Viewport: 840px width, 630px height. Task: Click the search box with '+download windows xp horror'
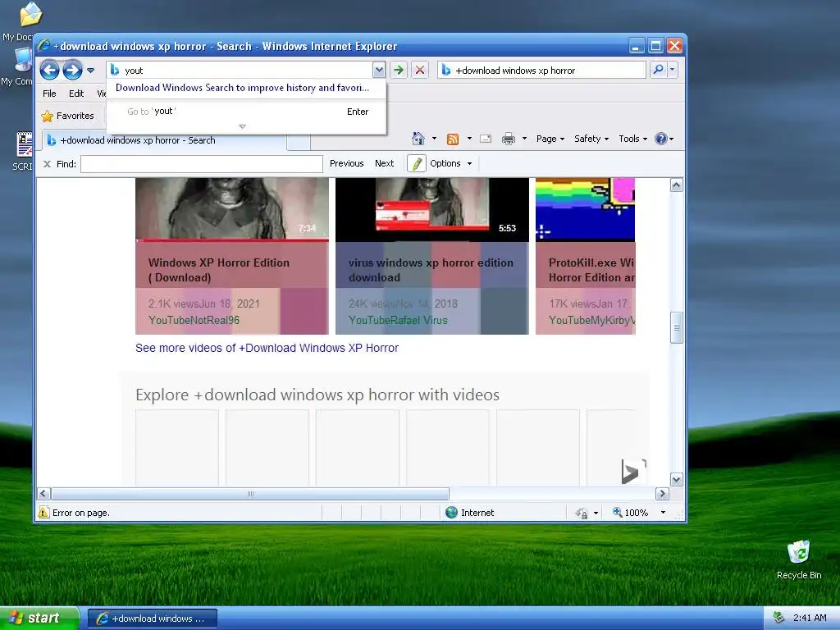[541, 71]
